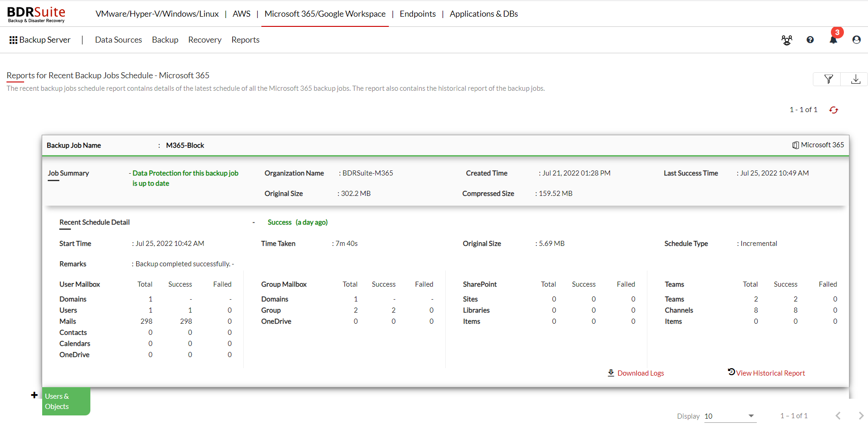Click the Mails total count 298
The width and height of the screenshot is (868, 427).
click(146, 321)
